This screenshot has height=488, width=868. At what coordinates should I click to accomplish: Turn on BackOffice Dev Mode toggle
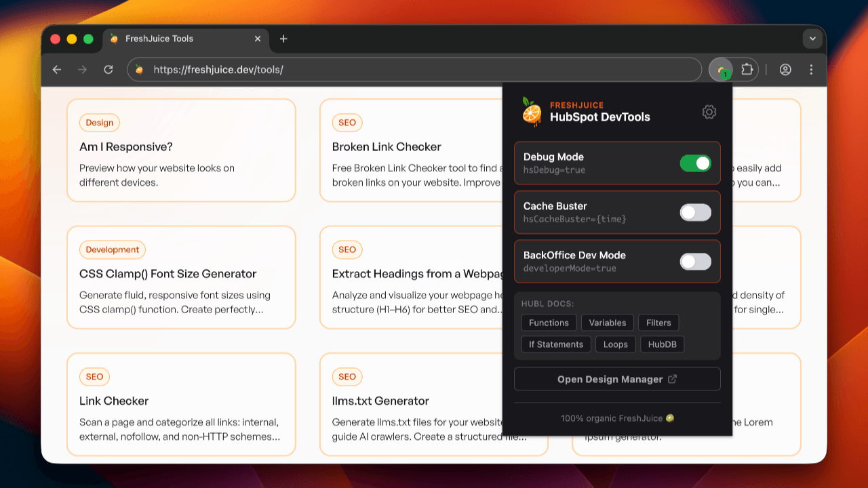point(696,262)
